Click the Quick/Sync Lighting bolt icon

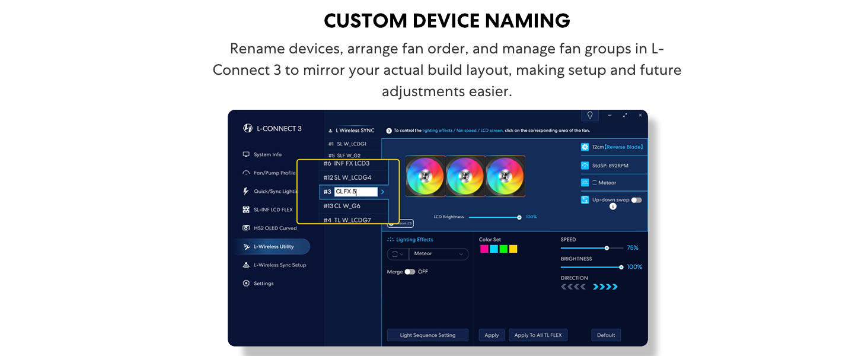pos(246,192)
